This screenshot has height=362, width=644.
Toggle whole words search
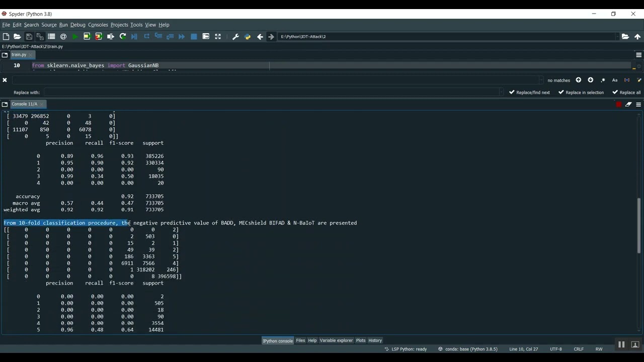(627, 80)
